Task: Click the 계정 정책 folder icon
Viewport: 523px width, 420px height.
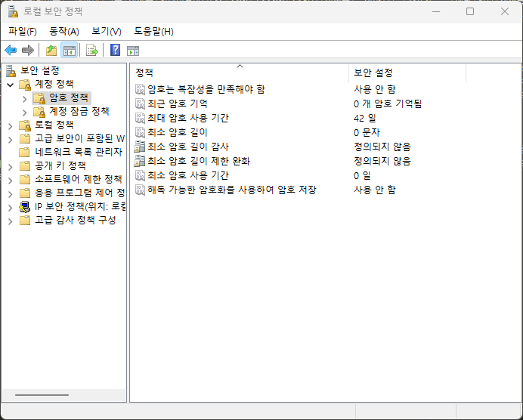Action: [25, 85]
